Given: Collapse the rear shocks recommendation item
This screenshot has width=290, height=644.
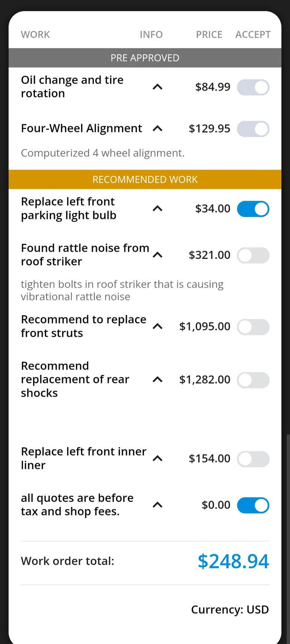Looking at the screenshot, I should (157, 380).
